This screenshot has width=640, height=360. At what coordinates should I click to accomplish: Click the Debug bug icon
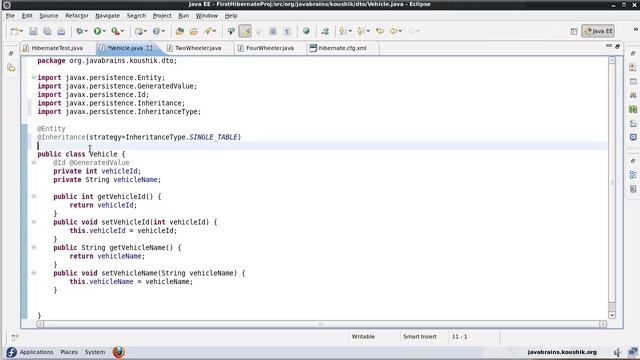click(x=80, y=31)
